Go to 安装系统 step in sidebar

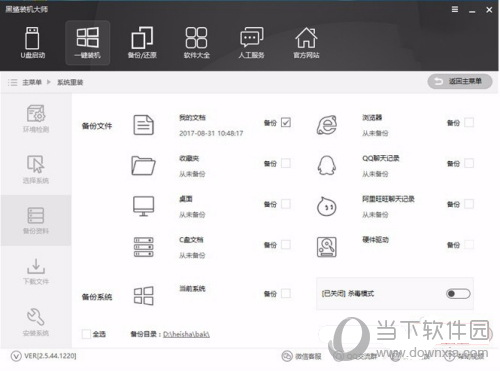[x=36, y=322]
